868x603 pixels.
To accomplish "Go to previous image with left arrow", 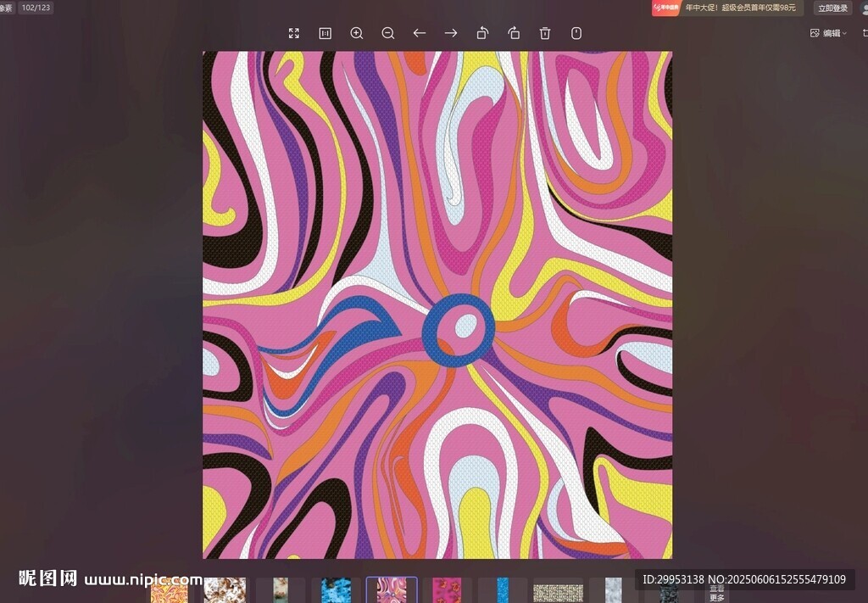I will pyautogui.click(x=420, y=33).
